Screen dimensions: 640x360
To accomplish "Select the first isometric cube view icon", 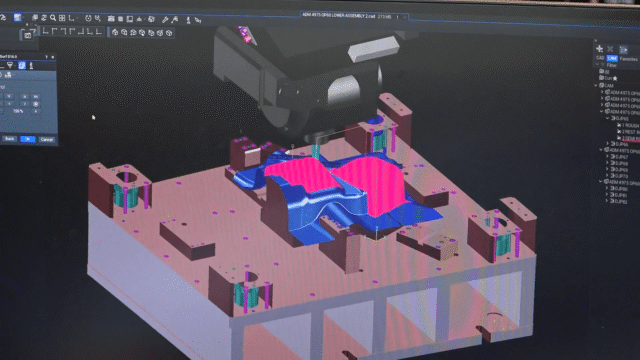I will pyautogui.click(x=115, y=32).
